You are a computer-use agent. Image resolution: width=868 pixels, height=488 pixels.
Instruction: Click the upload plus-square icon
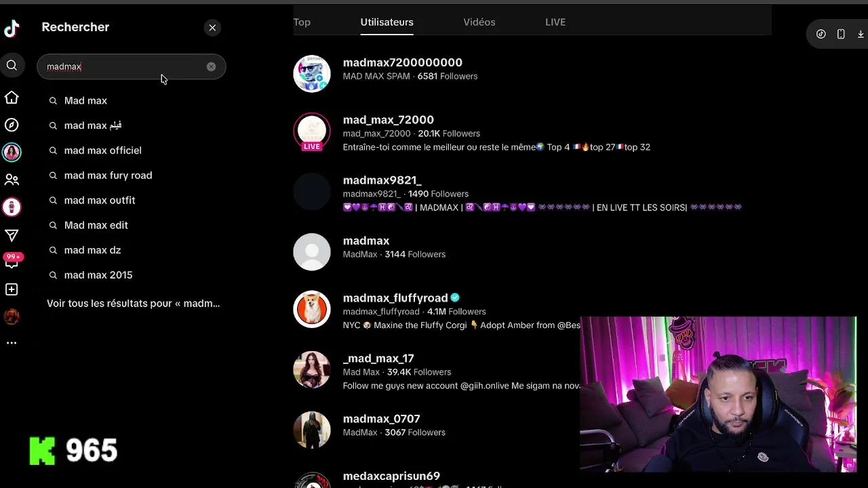(x=12, y=289)
